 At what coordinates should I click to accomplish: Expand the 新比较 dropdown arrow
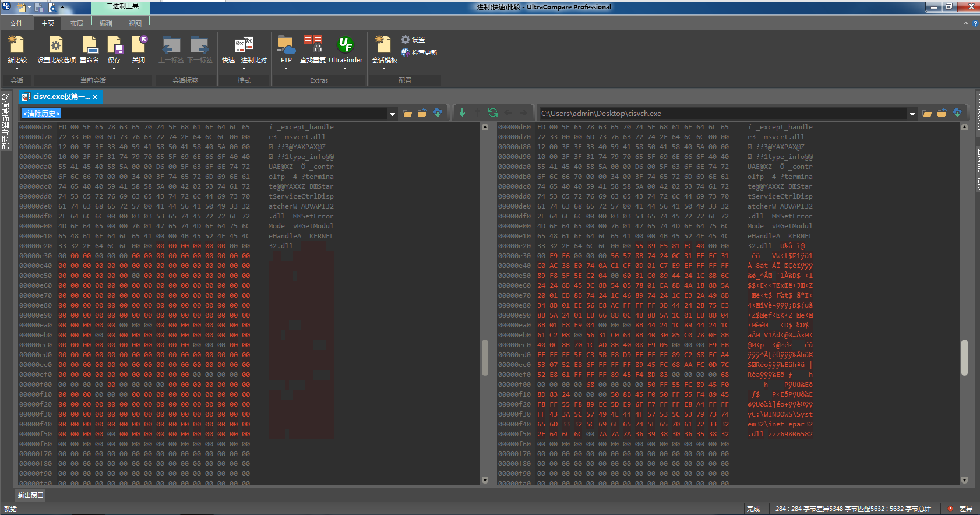coord(16,69)
